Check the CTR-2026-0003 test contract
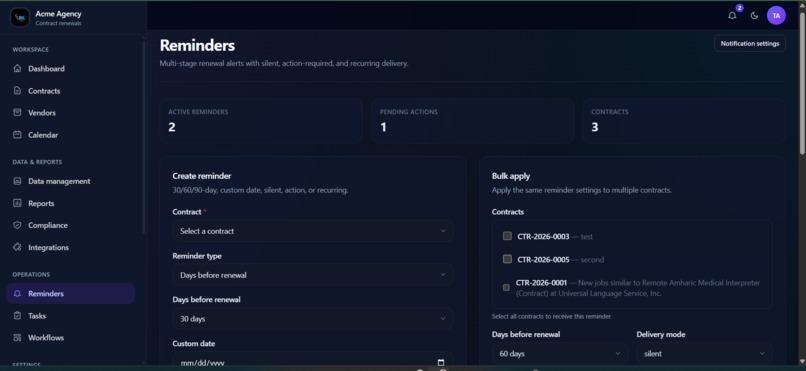The image size is (806, 371). pos(507,236)
